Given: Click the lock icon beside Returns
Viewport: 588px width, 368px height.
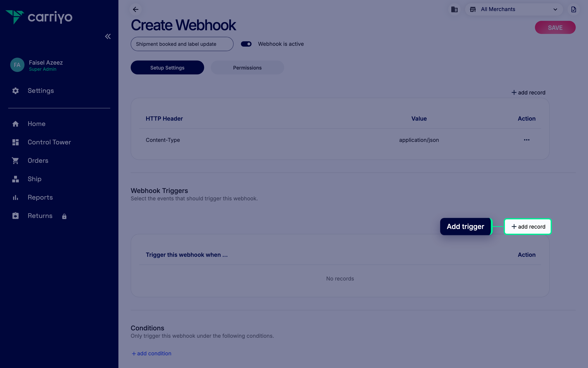Looking at the screenshot, I should (64, 216).
